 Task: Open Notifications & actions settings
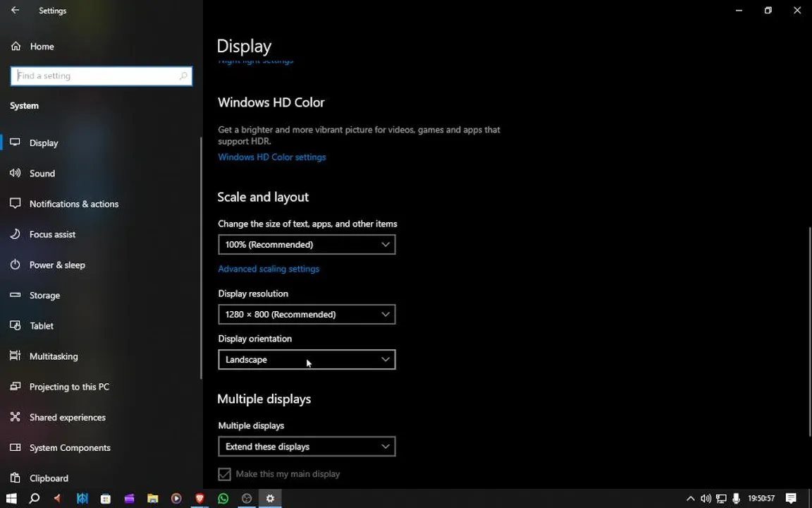101,204
